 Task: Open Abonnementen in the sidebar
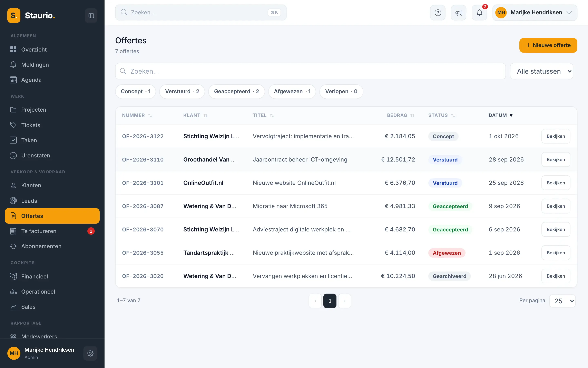52,246
